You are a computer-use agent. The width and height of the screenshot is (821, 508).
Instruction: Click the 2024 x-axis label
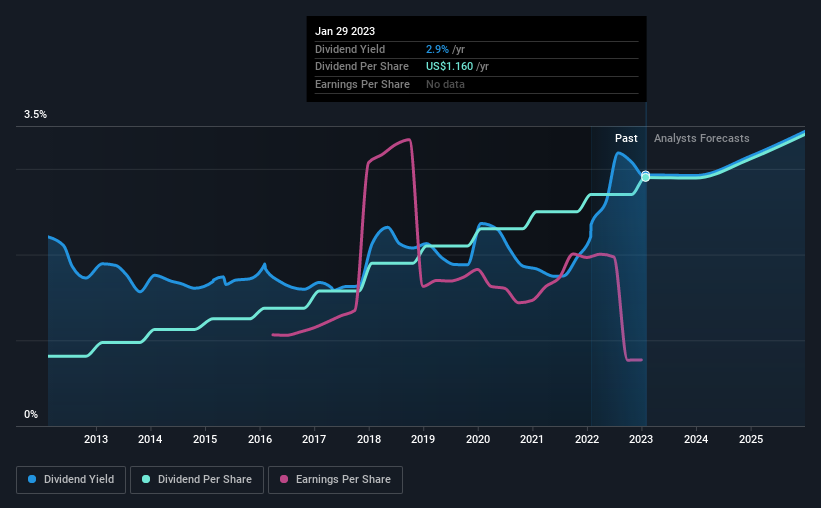coord(696,439)
